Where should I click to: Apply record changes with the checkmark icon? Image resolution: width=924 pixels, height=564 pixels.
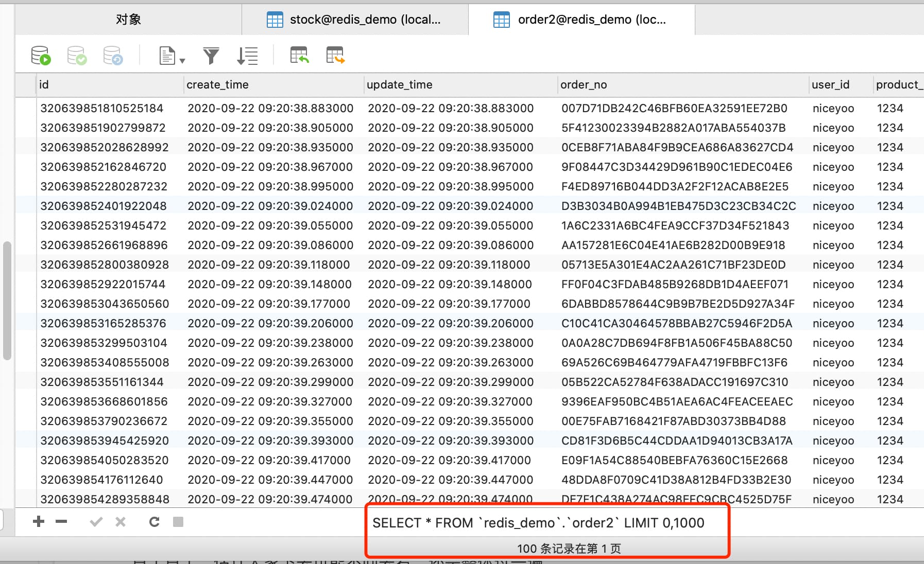pos(95,521)
